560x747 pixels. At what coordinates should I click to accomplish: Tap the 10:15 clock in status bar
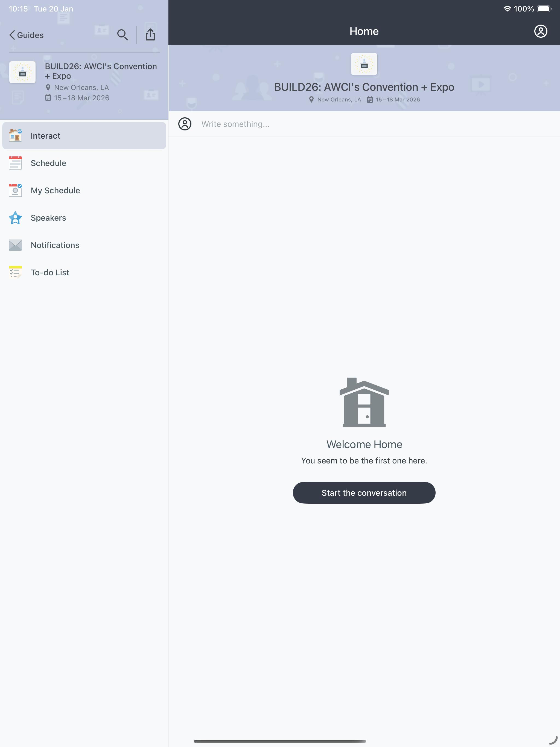click(x=18, y=9)
